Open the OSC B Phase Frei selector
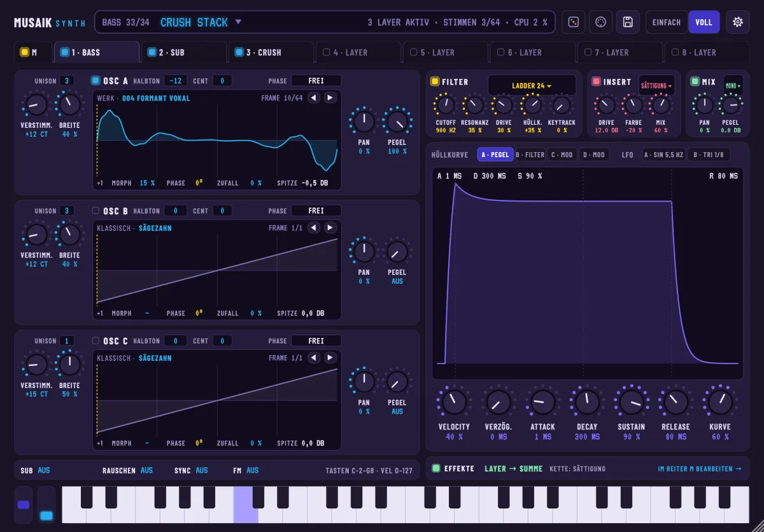Image resolution: width=764 pixels, height=532 pixels. [x=316, y=211]
